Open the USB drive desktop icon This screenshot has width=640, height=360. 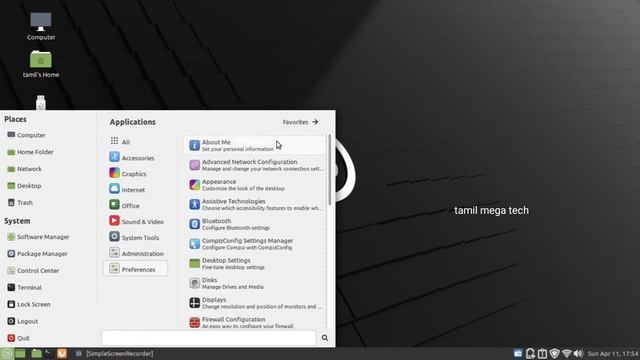(x=40, y=102)
